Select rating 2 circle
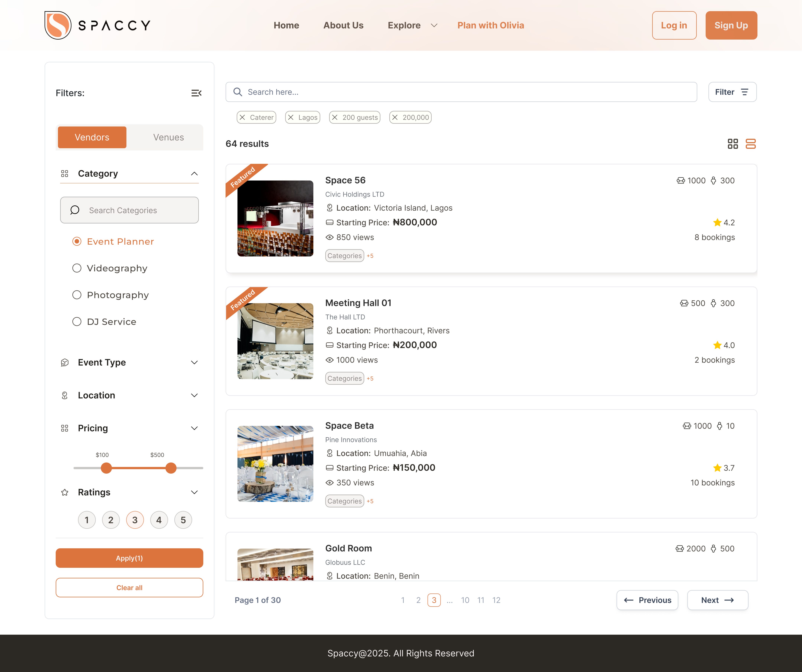The image size is (802, 672). [111, 520]
